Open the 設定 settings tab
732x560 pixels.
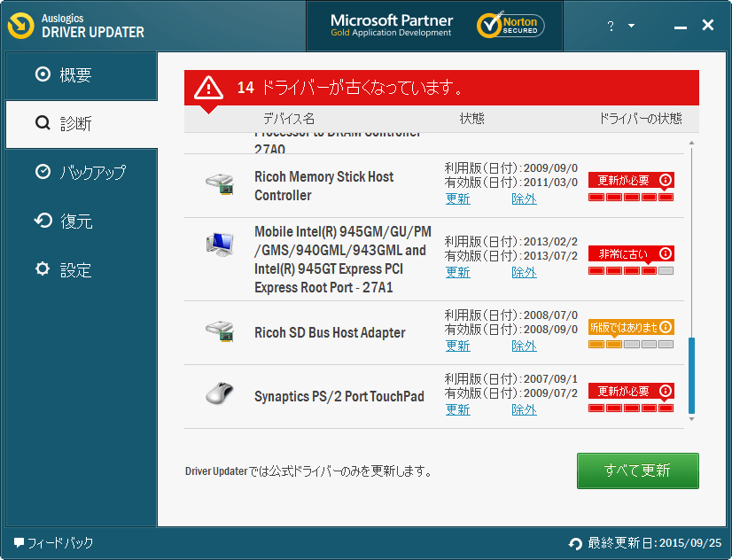pyautogui.click(x=82, y=269)
